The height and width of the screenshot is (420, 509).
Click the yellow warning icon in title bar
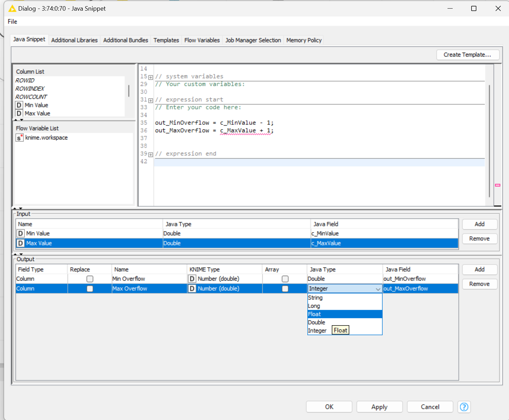coord(12,9)
